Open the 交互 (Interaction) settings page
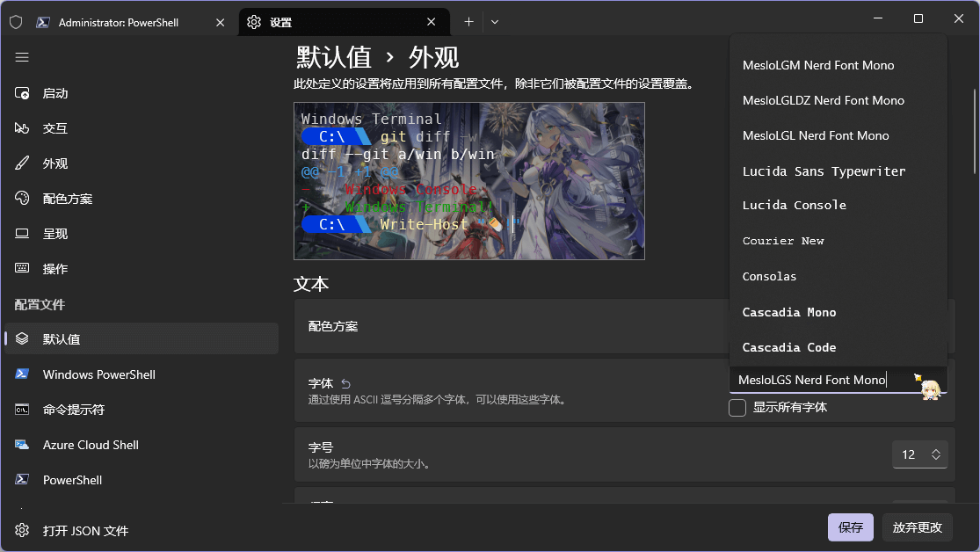This screenshot has width=980, height=552. tap(54, 128)
